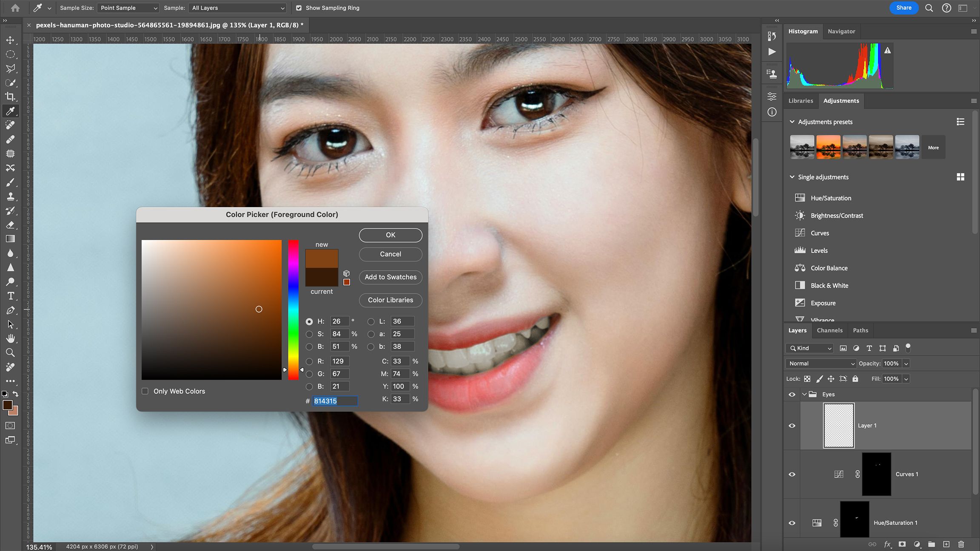Collapse the Eyes layer group

pyautogui.click(x=804, y=395)
